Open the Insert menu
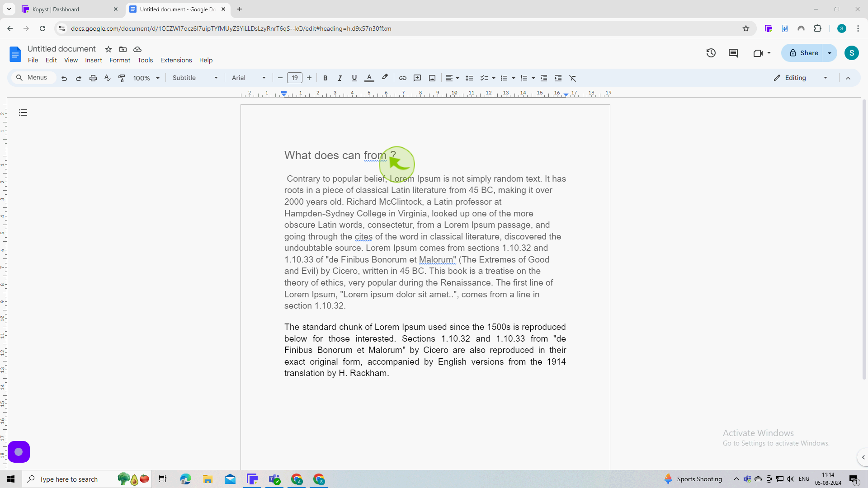 pos(94,60)
